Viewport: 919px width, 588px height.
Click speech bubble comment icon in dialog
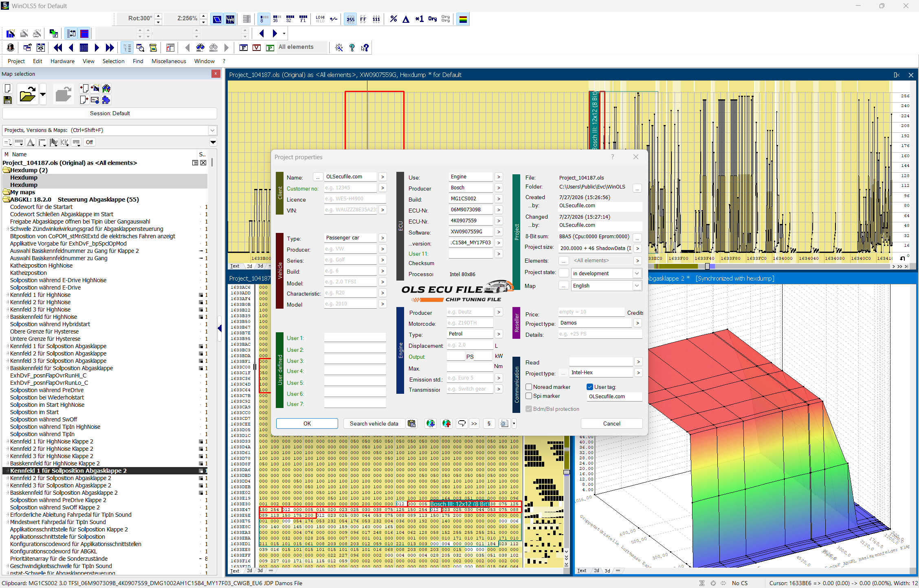[x=462, y=423]
